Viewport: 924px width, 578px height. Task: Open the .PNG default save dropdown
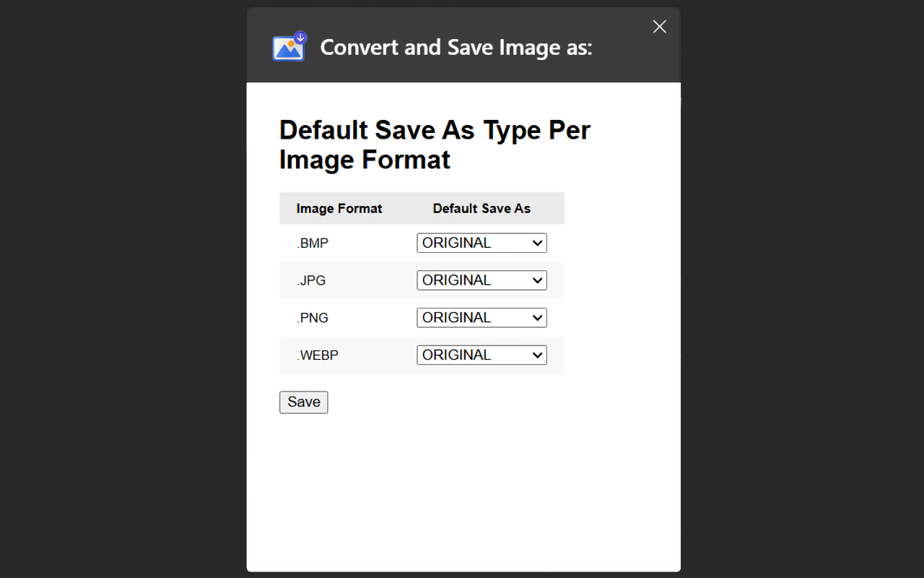tap(481, 318)
